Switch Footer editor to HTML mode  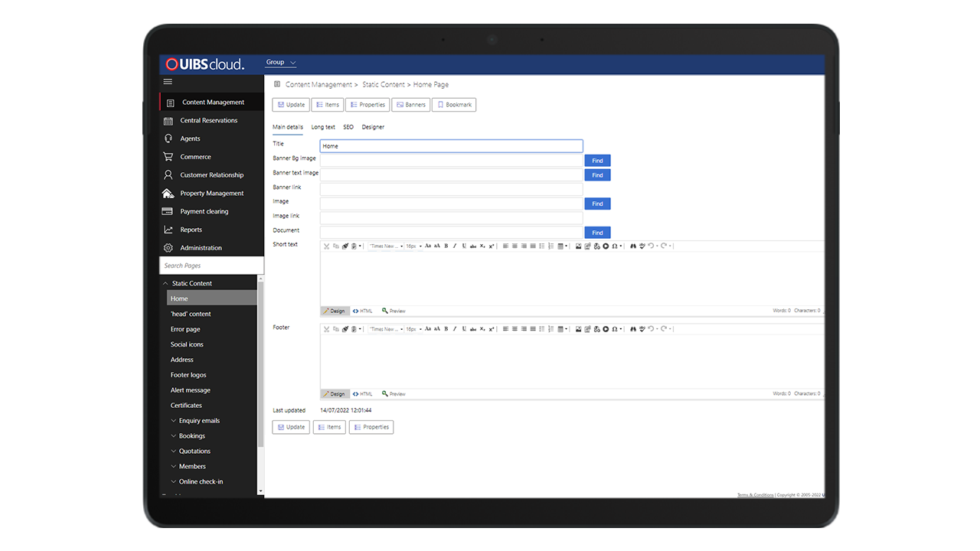coord(363,394)
